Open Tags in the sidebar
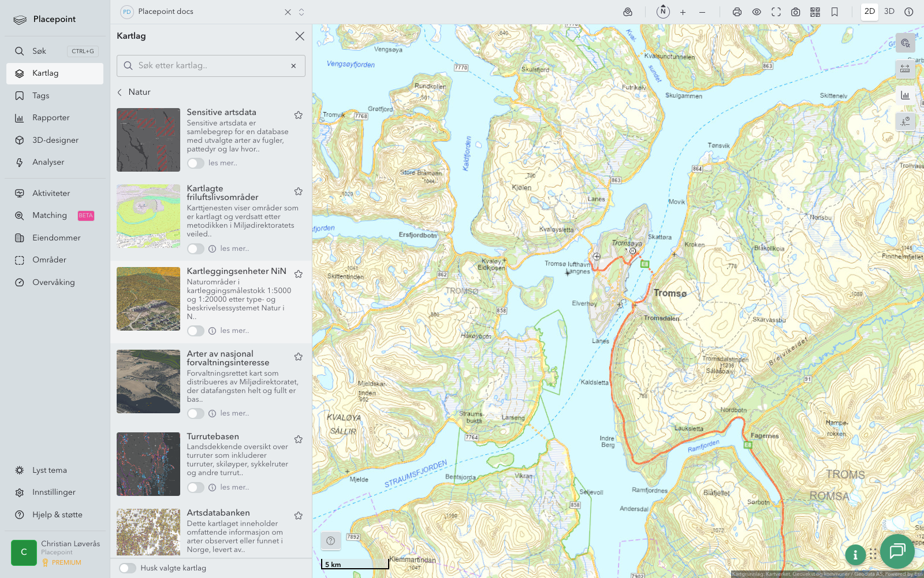924x578 pixels. point(55,96)
